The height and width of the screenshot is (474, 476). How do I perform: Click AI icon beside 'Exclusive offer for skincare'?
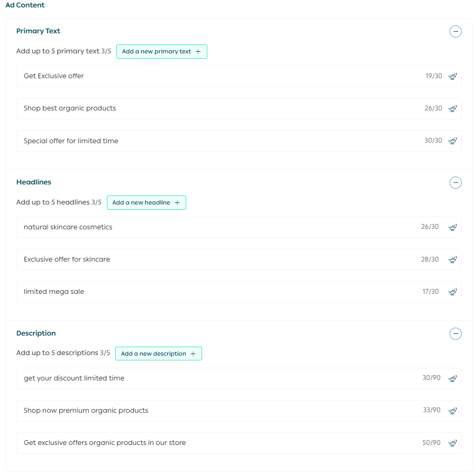click(x=453, y=260)
